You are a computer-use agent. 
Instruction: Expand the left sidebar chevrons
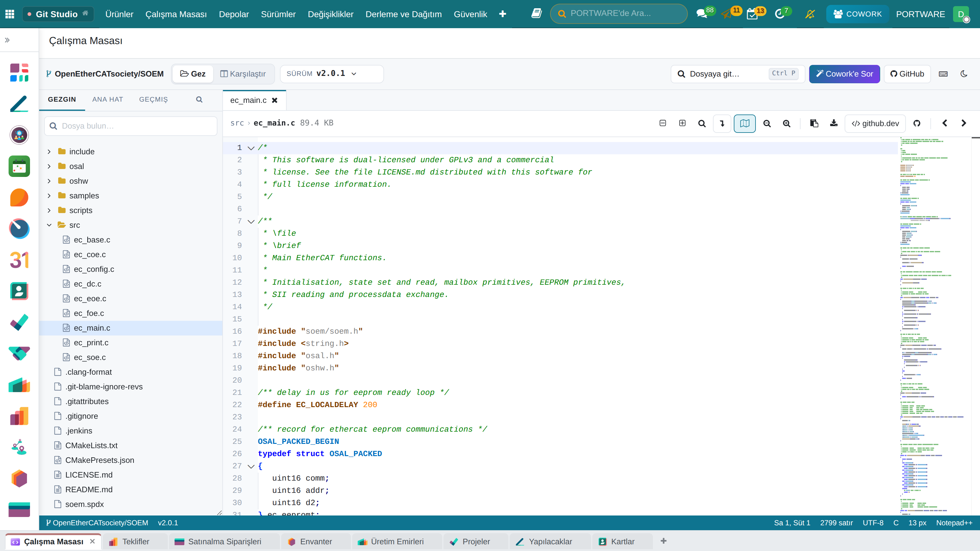[x=7, y=40]
